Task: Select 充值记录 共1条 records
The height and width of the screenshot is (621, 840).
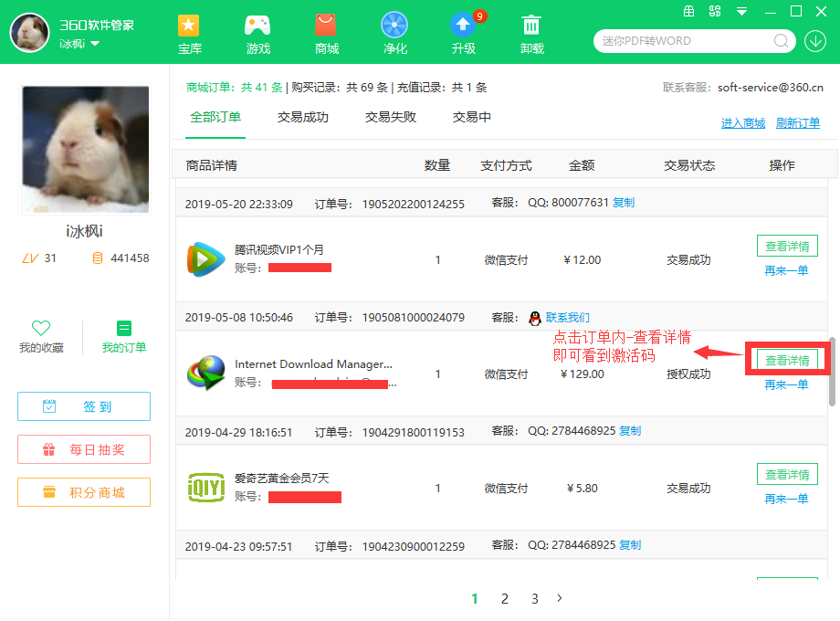Action: 441,88
